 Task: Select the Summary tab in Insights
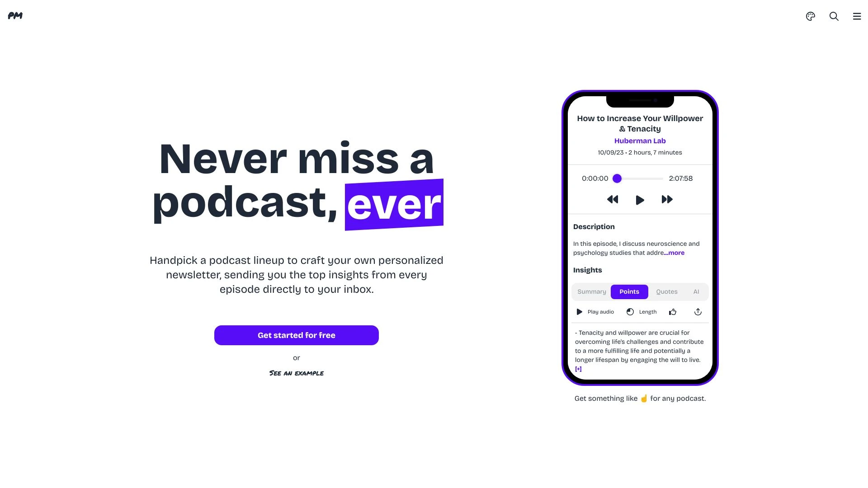tap(592, 291)
